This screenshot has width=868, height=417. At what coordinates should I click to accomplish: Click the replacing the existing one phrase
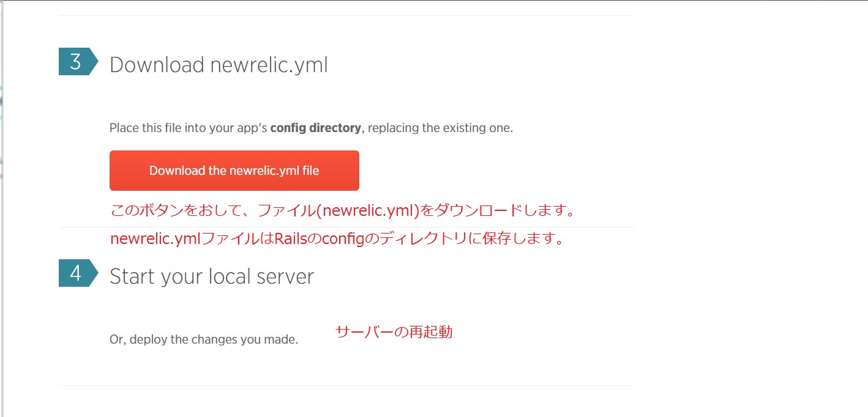(x=440, y=128)
